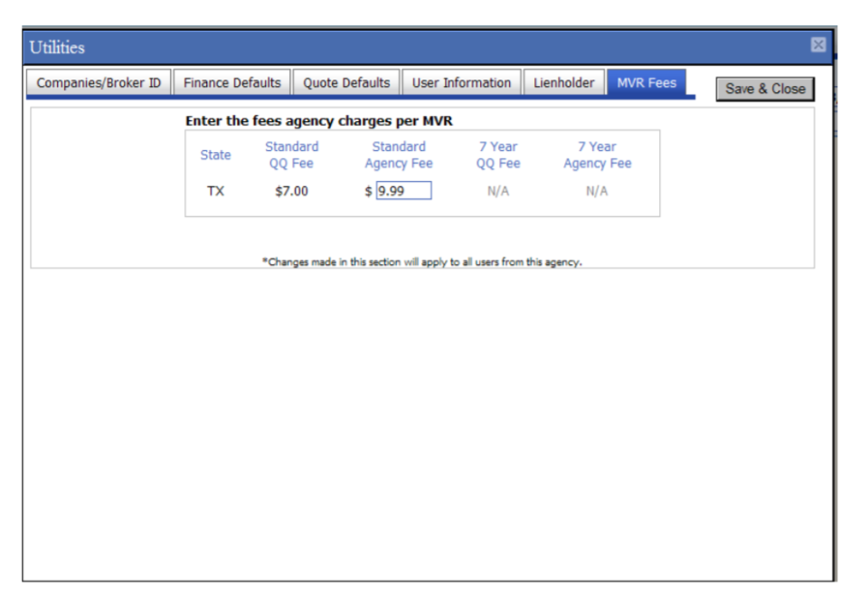The image size is (868, 606).
Task: Click the Standard QQ Fee column header
Action: [291, 155]
